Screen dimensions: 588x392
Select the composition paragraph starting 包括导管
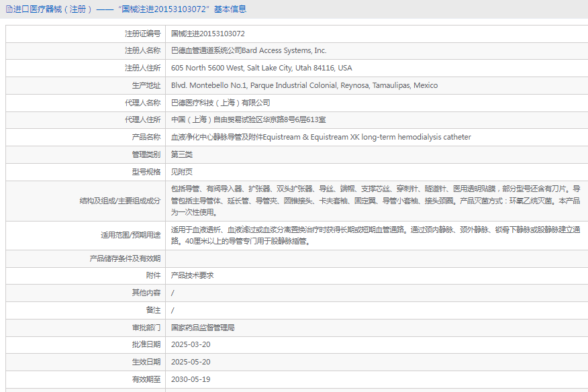click(376, 201)
